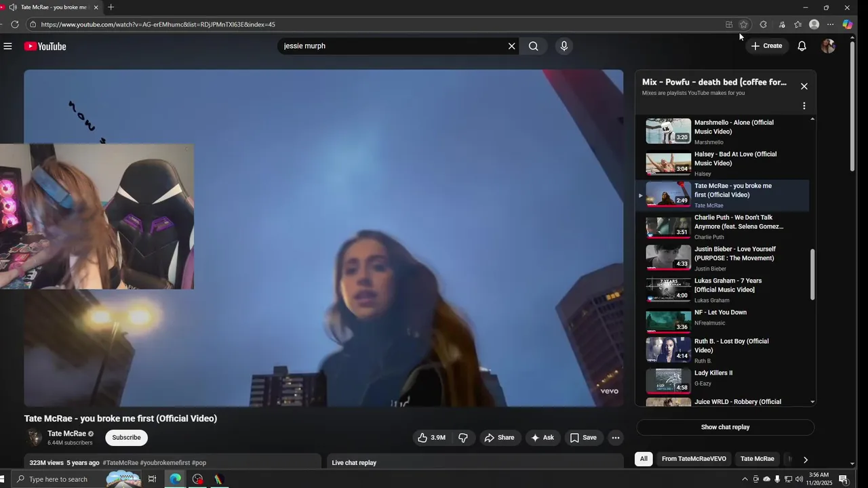Viewport: 868px width, 488px height.
Task: Play Juice WRLD - Robbery video
Action: pos(722,401)
